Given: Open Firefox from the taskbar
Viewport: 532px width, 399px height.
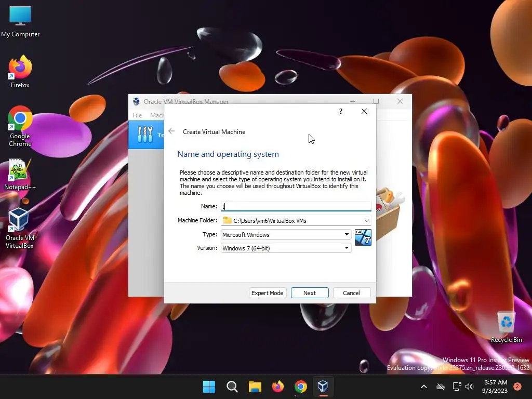Looking at the screenshot, I should [278, 387].
